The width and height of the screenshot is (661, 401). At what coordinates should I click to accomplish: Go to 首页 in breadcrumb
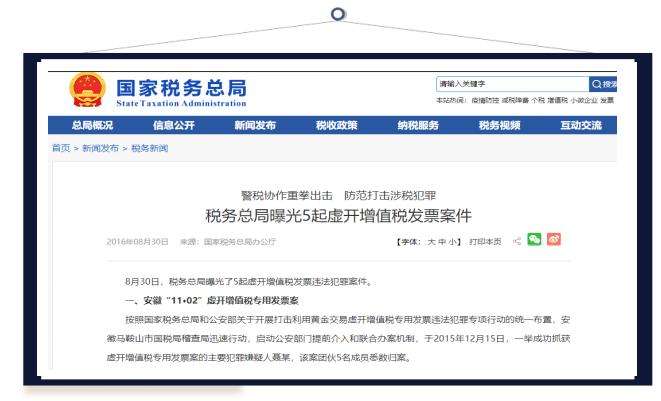pyautogui.click(x=60, y=148)
